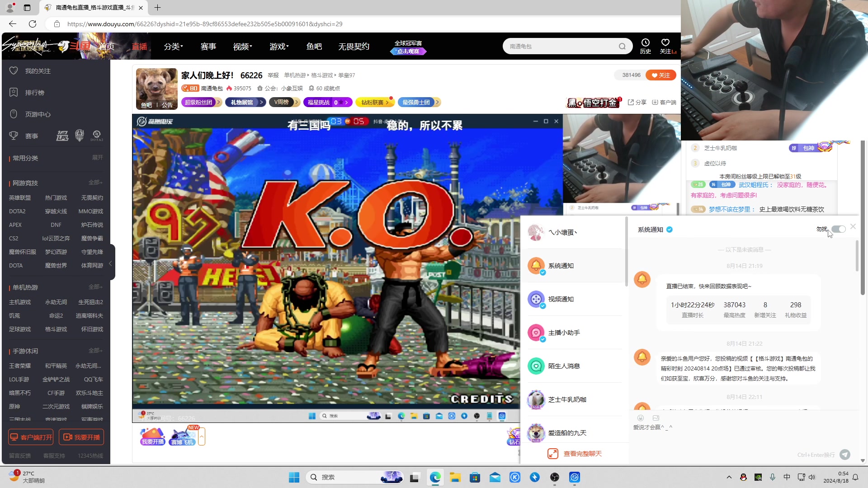Viewport: 868px width, 488px height.
Task: Open 视频通知 conversation
Action: point(574,299)
